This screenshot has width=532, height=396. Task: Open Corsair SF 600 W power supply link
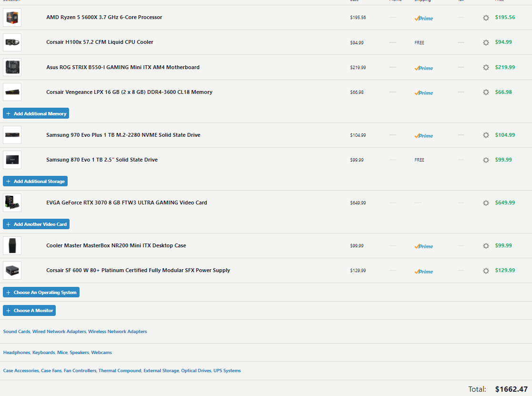tap(138, 271)
